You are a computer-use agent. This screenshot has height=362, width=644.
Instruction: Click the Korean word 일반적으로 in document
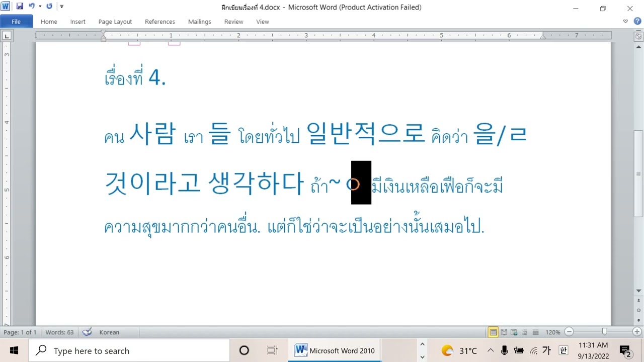click(x=366, y=134)
